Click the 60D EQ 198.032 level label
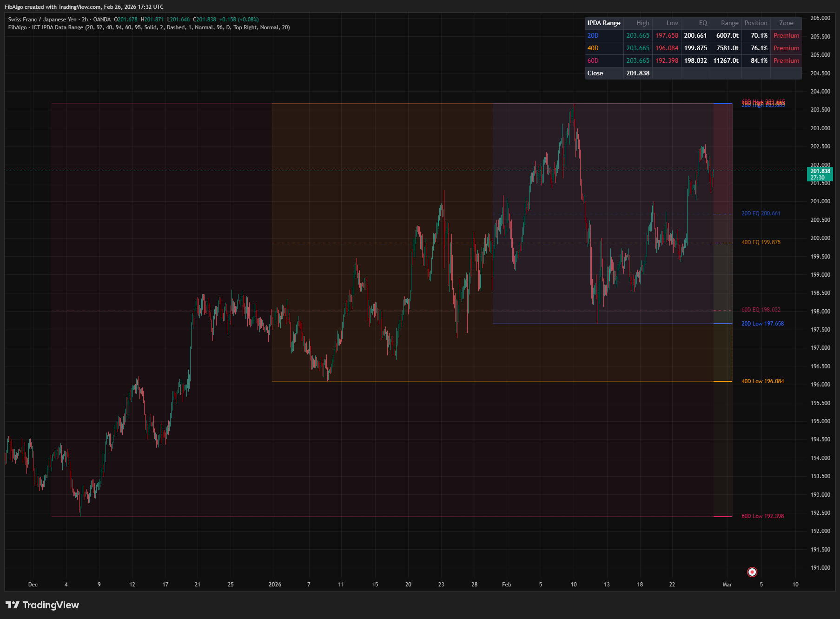The height and width of the screenshot is (619, 840). click(x=761, y=309)
